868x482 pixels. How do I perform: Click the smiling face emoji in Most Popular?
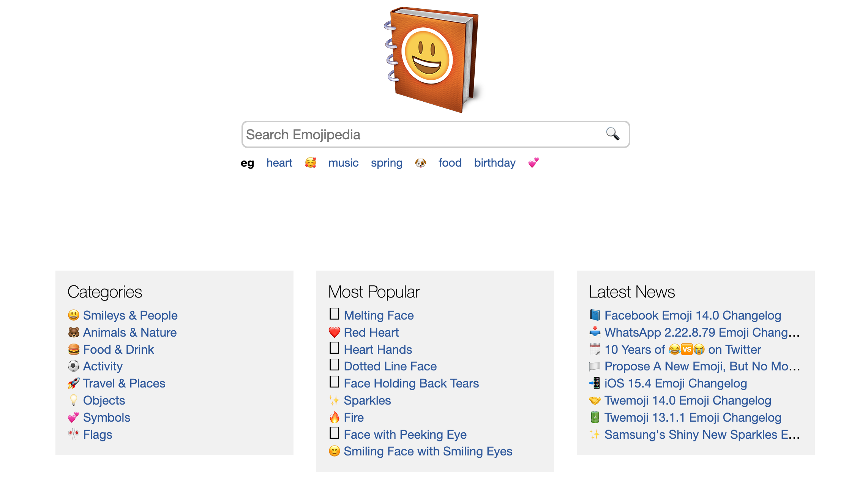coord(334,451)
